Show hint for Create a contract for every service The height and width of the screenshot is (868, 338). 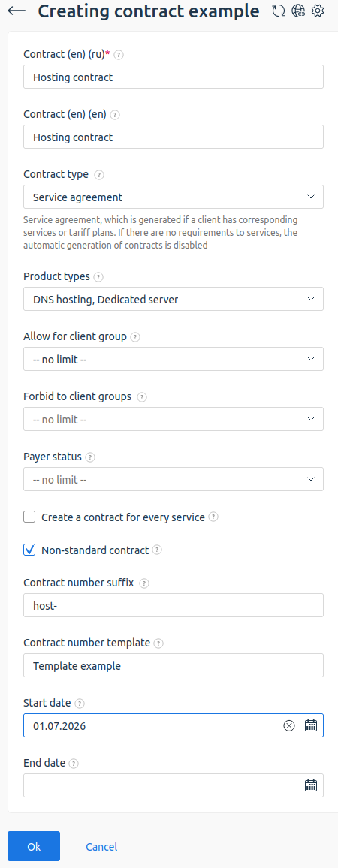point(213,517)
